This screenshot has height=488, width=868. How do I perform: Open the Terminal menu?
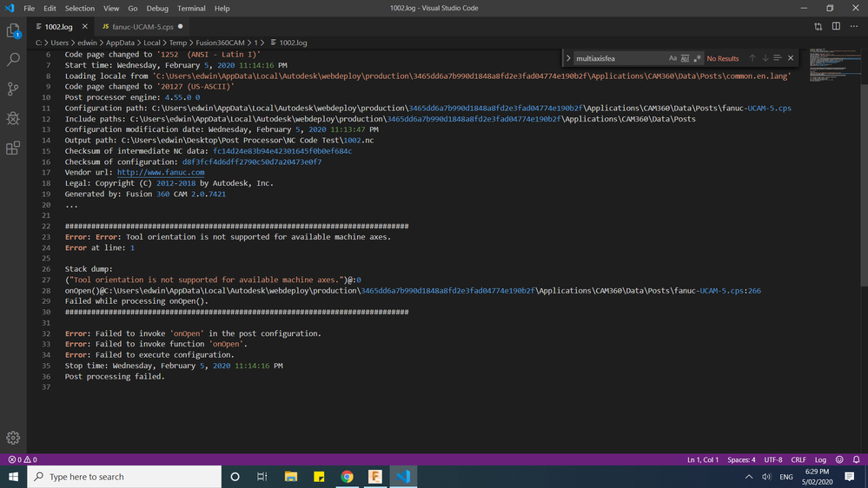tap(191, 8)
